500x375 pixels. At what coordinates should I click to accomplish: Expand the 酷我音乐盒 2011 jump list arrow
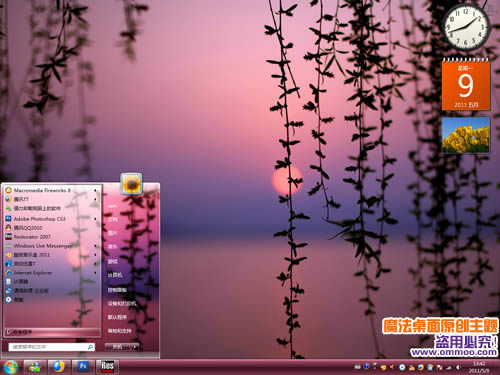point(95,255)
